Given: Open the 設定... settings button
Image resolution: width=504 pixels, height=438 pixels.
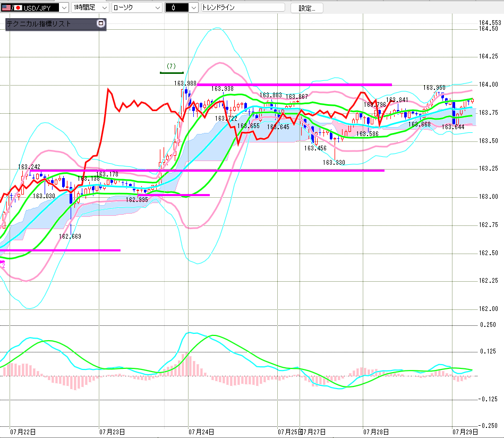Looking at the screenshot, I should [x=306, y=8].
